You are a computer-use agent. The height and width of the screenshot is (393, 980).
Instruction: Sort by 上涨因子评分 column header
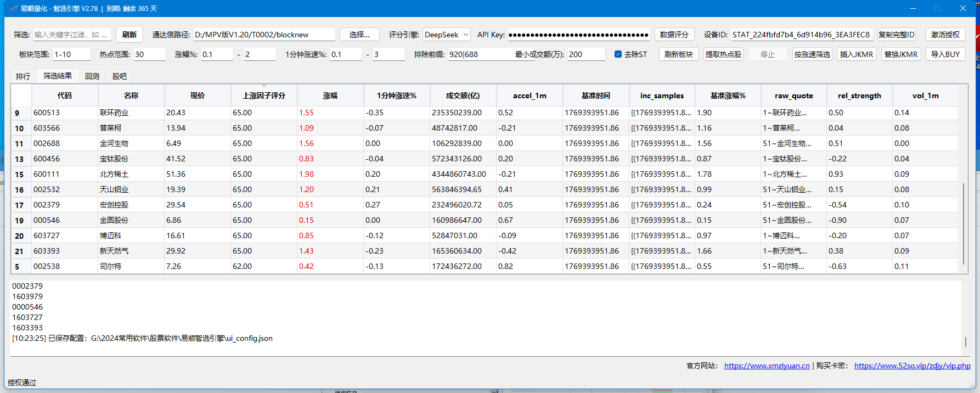click(x=263, y=96)
